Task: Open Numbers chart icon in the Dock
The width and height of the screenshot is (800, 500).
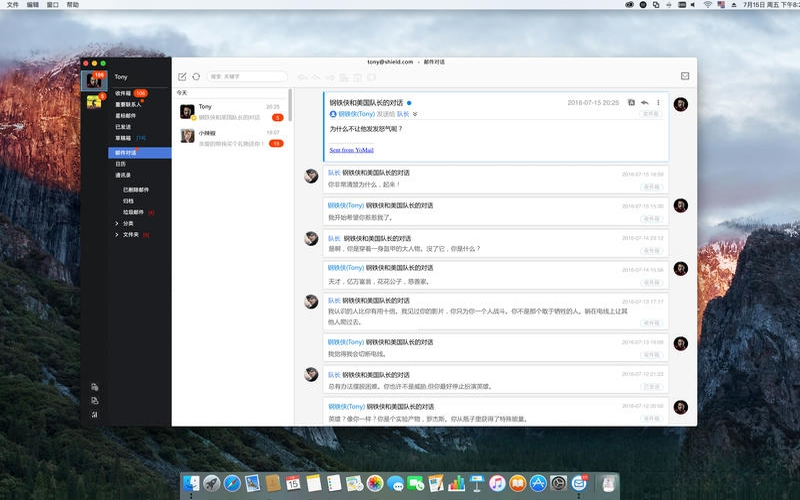Action: pyautogui.click(x=457, y=483)
